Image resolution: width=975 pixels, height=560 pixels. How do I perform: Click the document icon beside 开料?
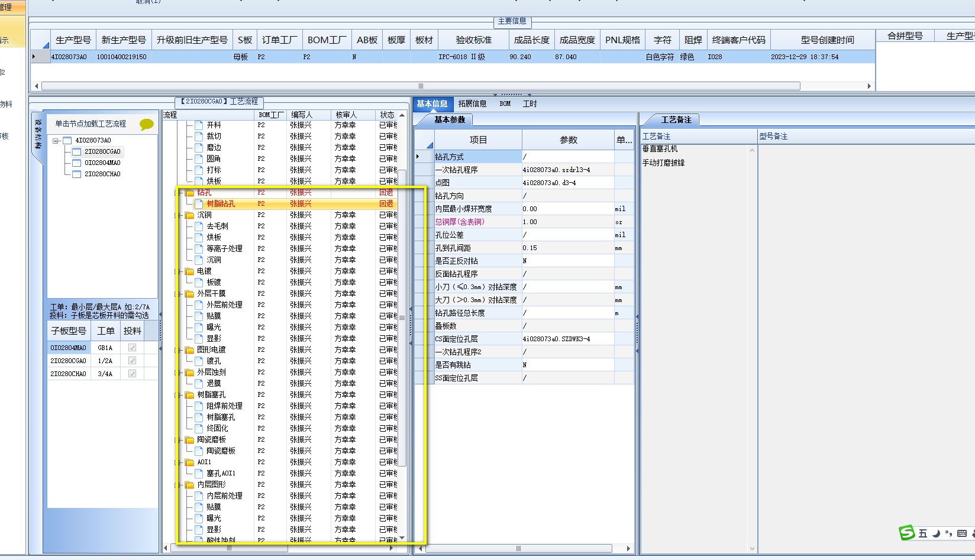(199, 125)
